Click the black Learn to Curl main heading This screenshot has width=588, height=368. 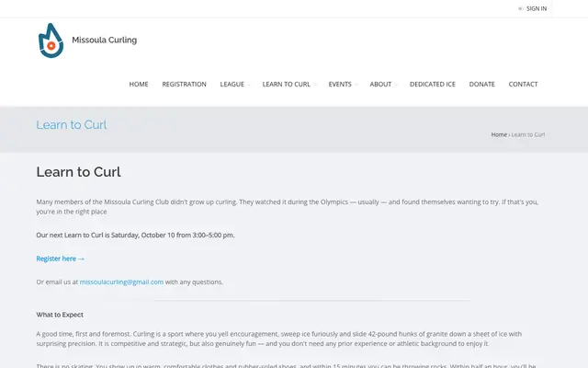pos(78,172)
